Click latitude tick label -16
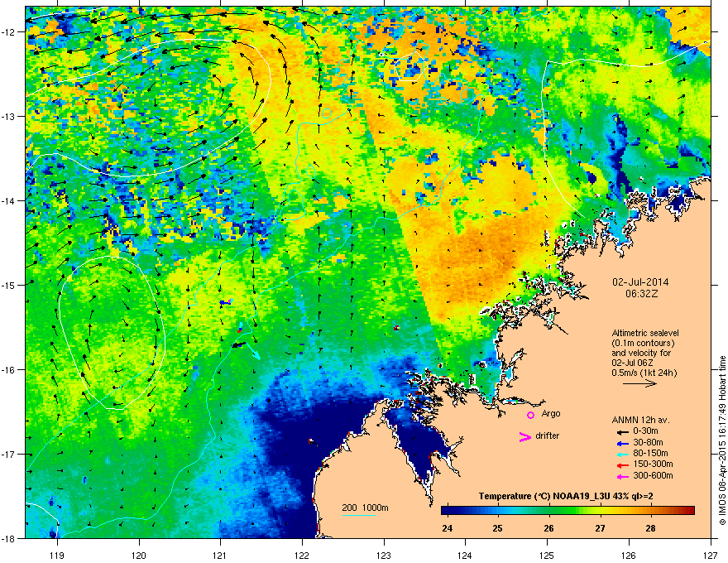Viewport: 728px width, 563px height. (x=8, y=370)
